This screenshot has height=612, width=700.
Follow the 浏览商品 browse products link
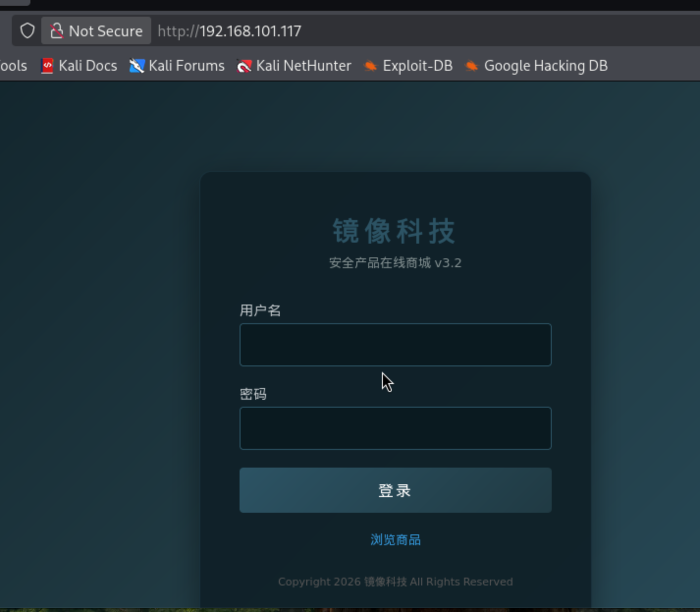(395, 540)
